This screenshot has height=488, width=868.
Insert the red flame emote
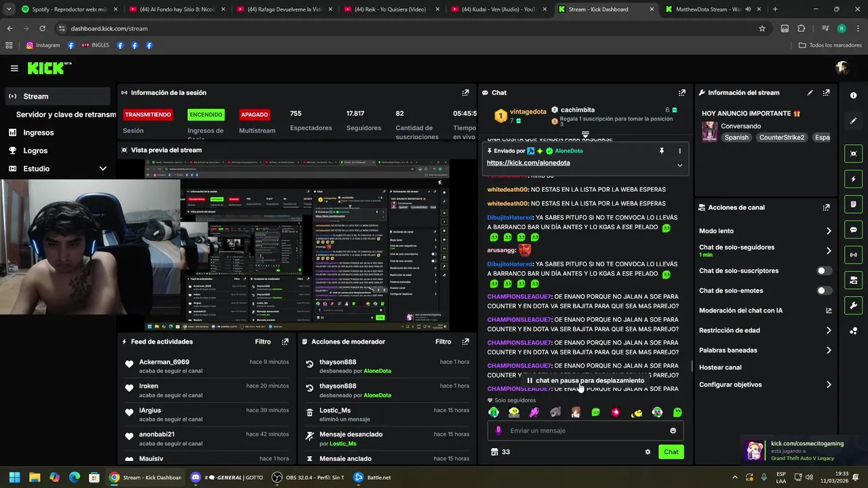[616, 412]
